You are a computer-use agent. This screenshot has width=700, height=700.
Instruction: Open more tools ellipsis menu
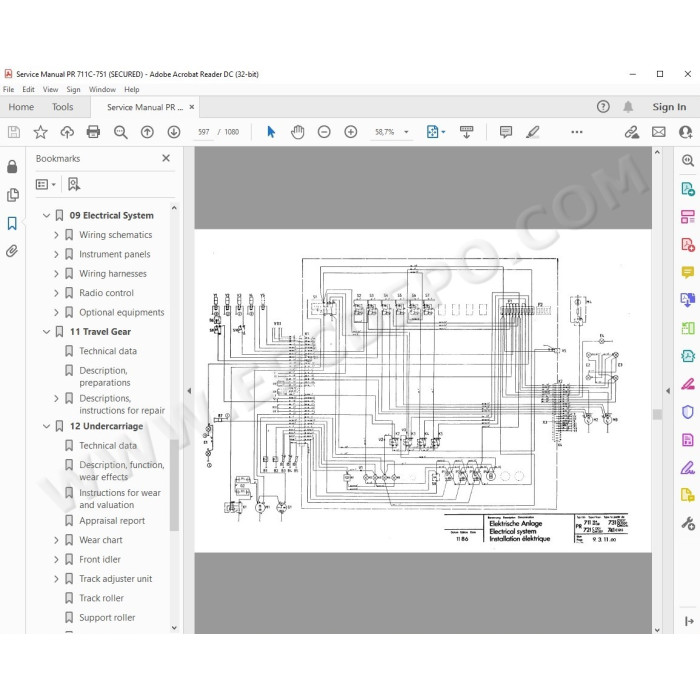tap(577, 132)
